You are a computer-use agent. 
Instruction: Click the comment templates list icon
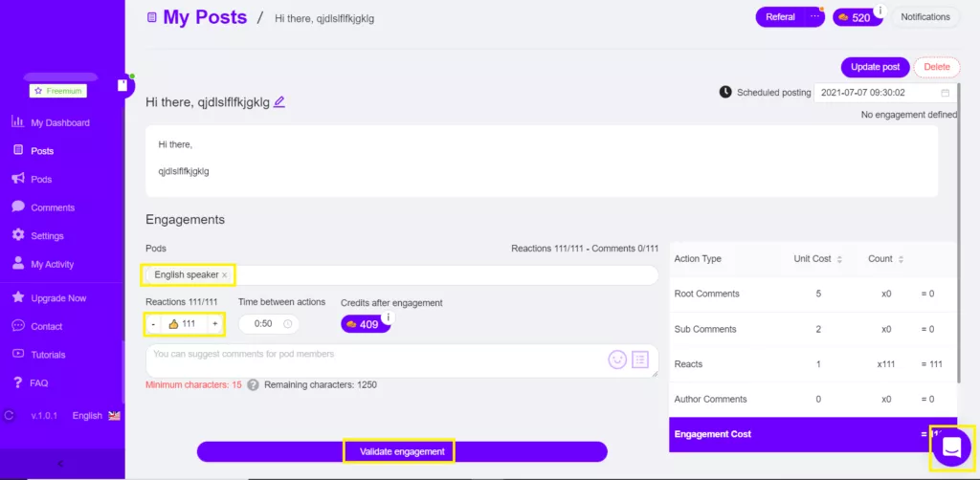point(640,359)
